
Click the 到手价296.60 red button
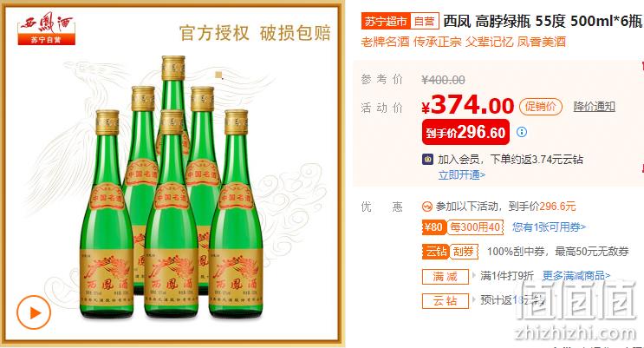[x=465, y=132]
